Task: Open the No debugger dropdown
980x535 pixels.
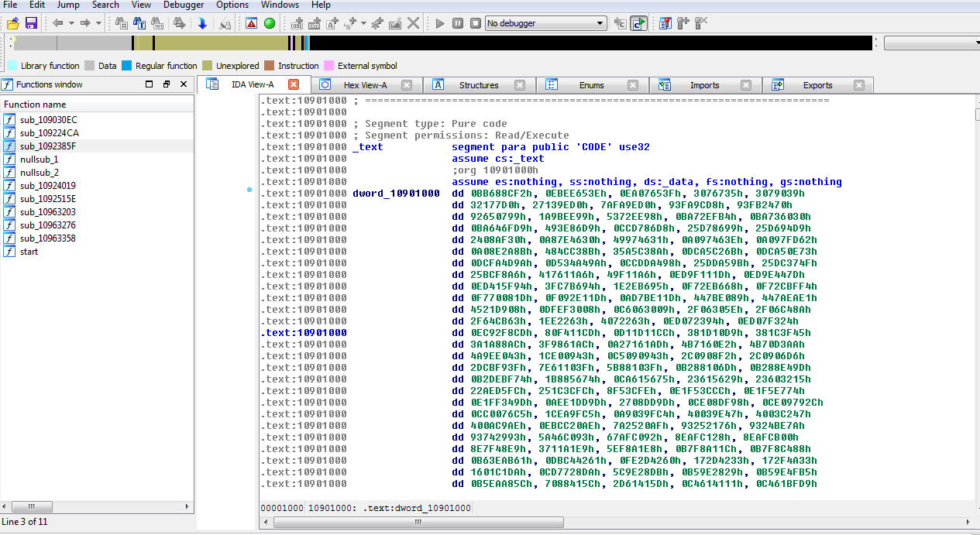Action: (600, 23)
